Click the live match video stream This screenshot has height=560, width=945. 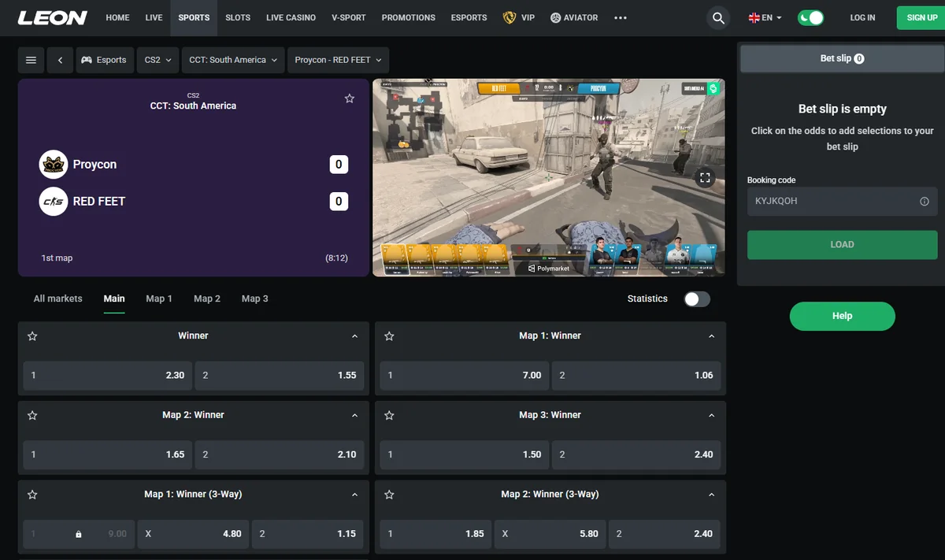click(x=548, y=177)
